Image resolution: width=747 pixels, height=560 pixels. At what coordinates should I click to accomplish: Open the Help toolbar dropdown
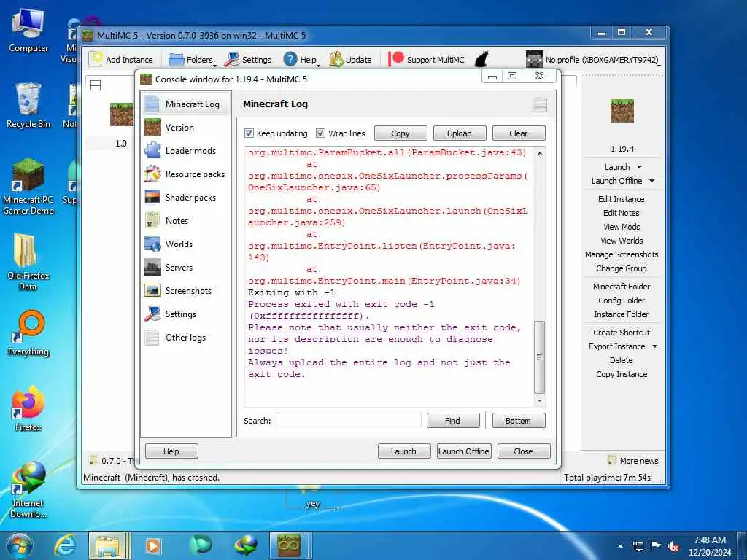pyautogui.click(x=301, y=60)
